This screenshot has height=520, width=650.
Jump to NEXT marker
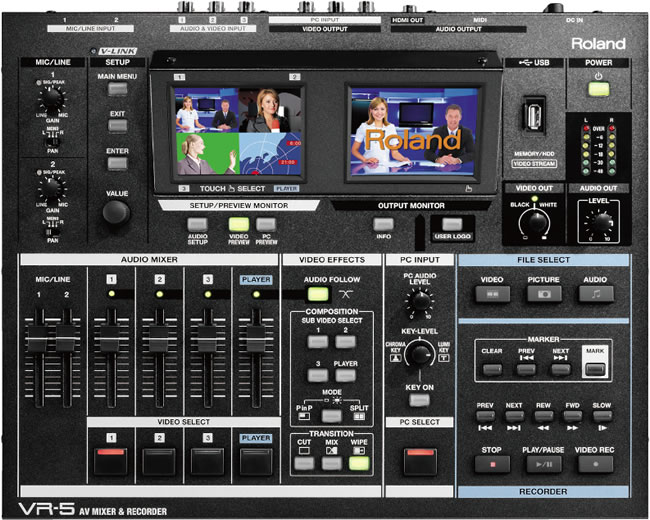tap(561, 369)
